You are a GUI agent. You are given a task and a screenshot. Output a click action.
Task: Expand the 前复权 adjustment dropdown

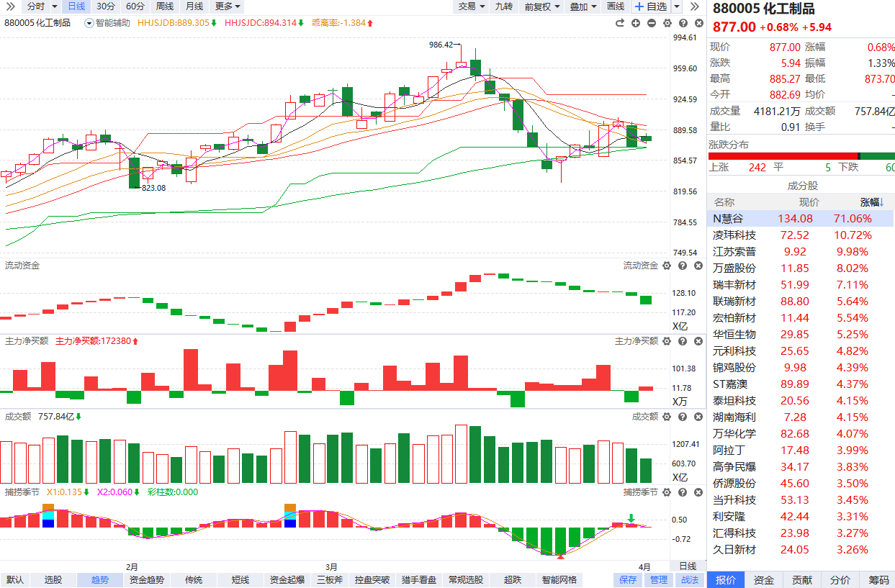541,6
